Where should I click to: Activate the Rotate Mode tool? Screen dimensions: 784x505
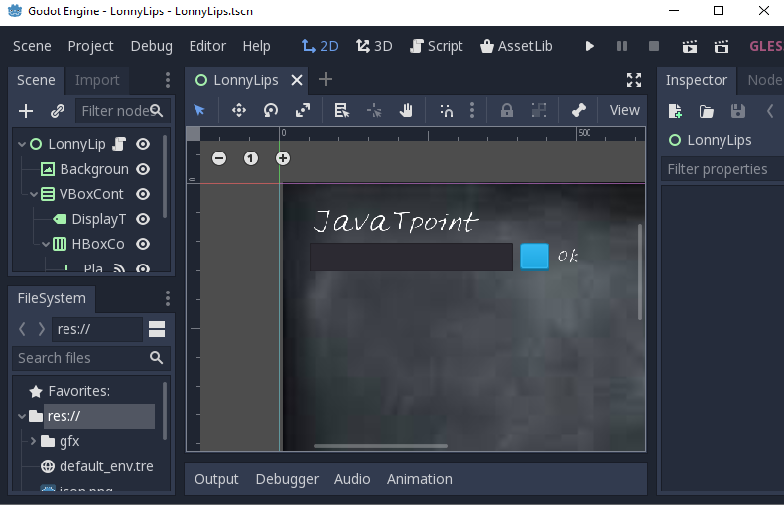click(x=271, y=110)
